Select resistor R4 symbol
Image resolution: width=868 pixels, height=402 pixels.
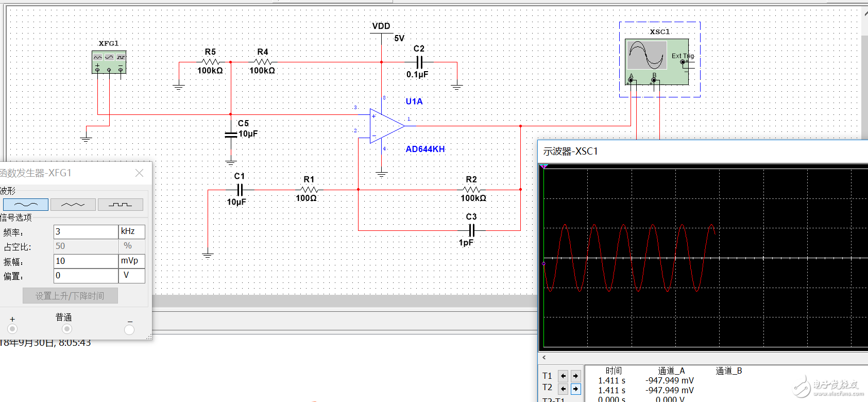pos(263,62)
